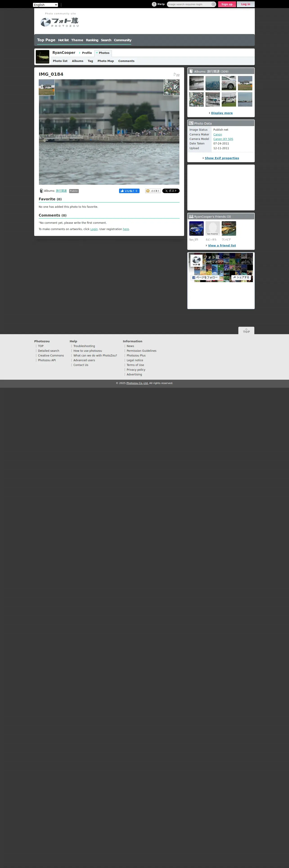
Task: Open View a friend list
Action: (x=222, y=245)
